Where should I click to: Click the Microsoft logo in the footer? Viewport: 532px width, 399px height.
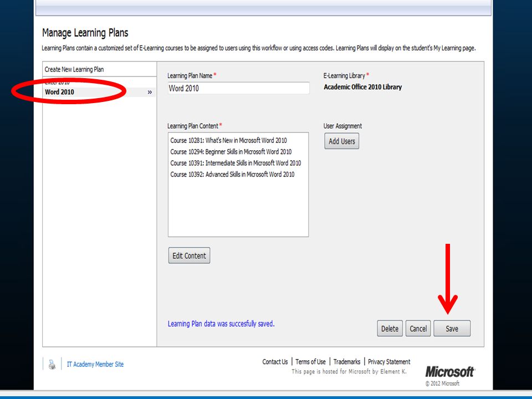[x=450, y=372]
